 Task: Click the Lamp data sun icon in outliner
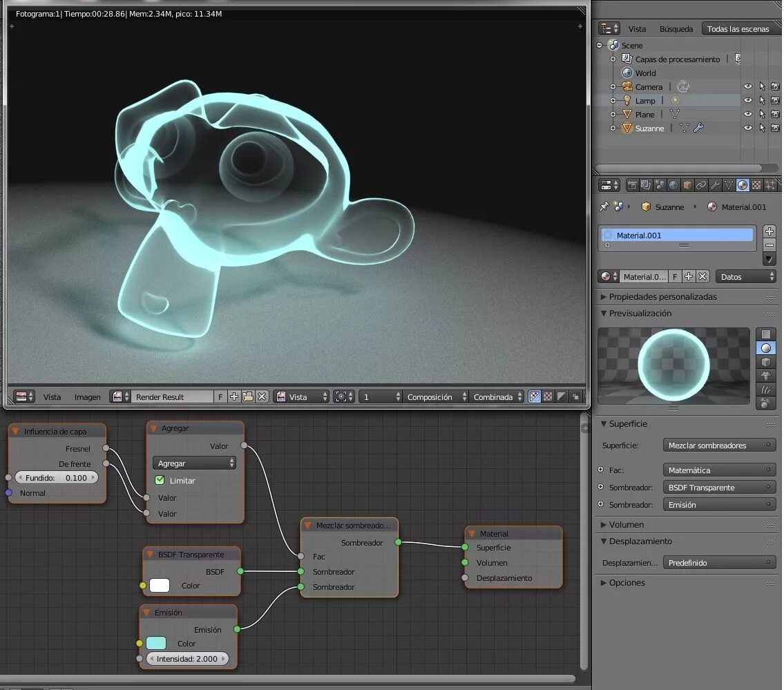(675, 101)
